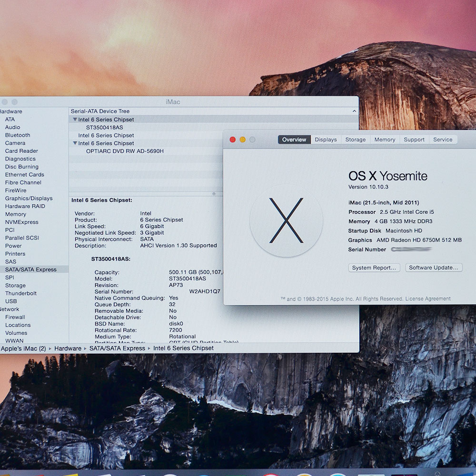Image resolution: width=476 pixels, height=476 pixels.
Task: Select Storage in the System Report sidebar
Action: tap(15, 285)
